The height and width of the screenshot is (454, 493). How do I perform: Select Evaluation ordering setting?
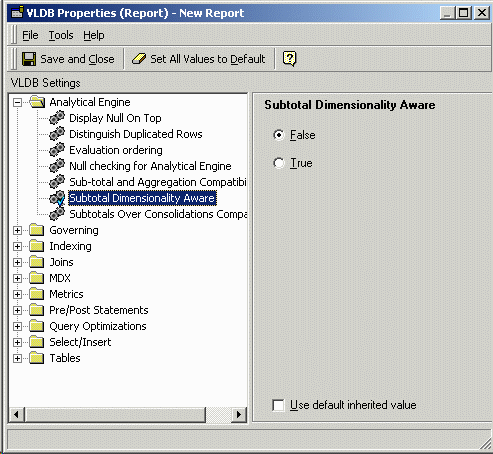click(x=116, y=150)
